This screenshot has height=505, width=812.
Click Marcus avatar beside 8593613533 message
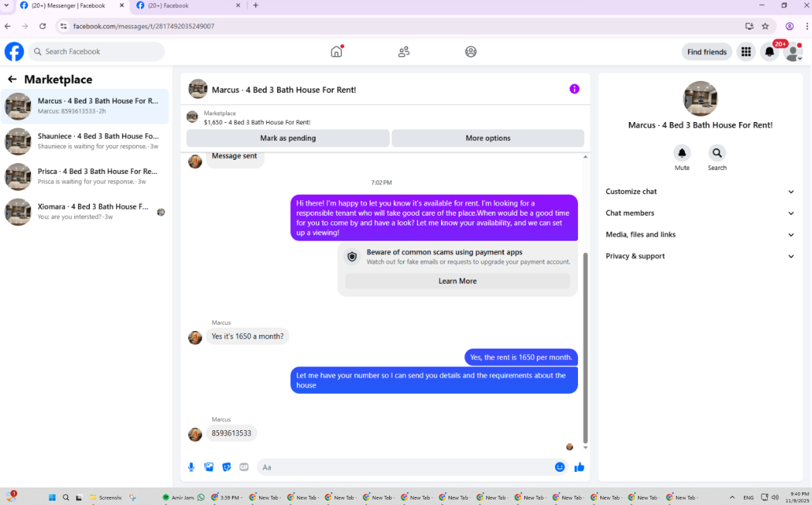pyautogui.click(x=195, y=434)
